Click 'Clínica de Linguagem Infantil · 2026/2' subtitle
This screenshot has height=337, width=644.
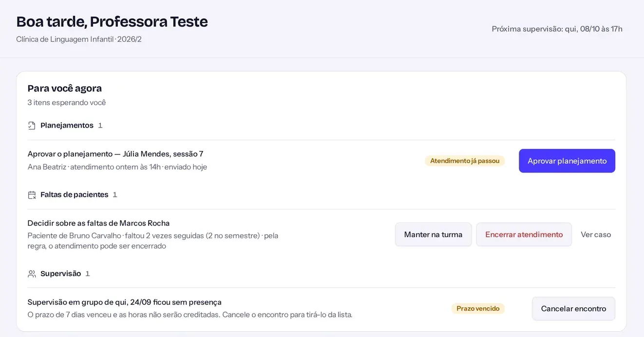(x=79, y=39)
